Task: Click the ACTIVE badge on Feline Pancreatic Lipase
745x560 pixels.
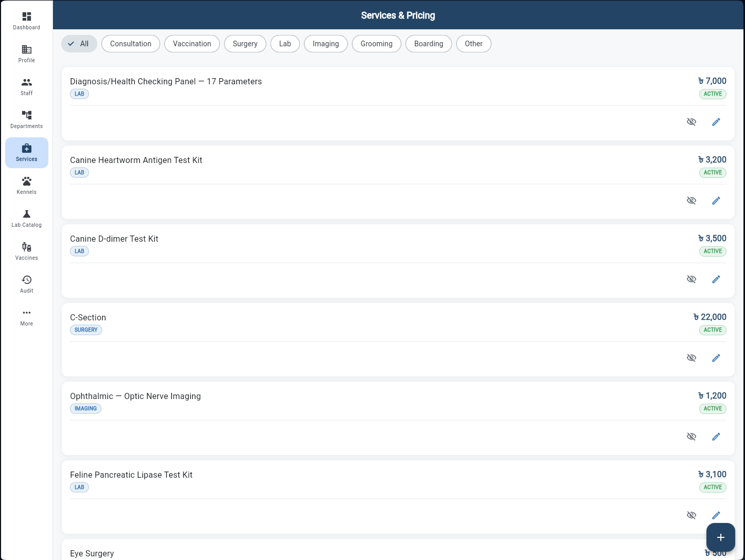Action: 713,487
